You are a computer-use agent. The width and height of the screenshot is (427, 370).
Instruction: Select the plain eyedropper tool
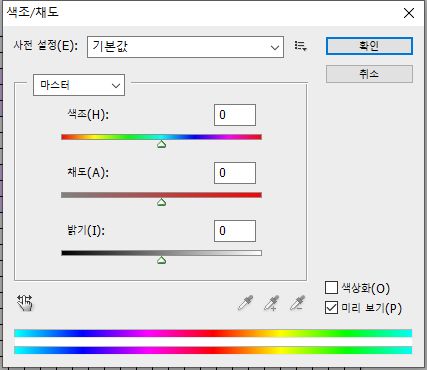pos(246,303)
